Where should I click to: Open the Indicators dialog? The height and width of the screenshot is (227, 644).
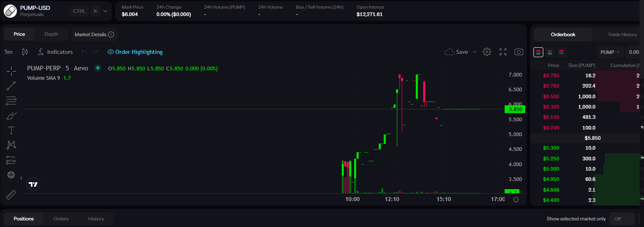pyautogui.click(x=55, y=52)
